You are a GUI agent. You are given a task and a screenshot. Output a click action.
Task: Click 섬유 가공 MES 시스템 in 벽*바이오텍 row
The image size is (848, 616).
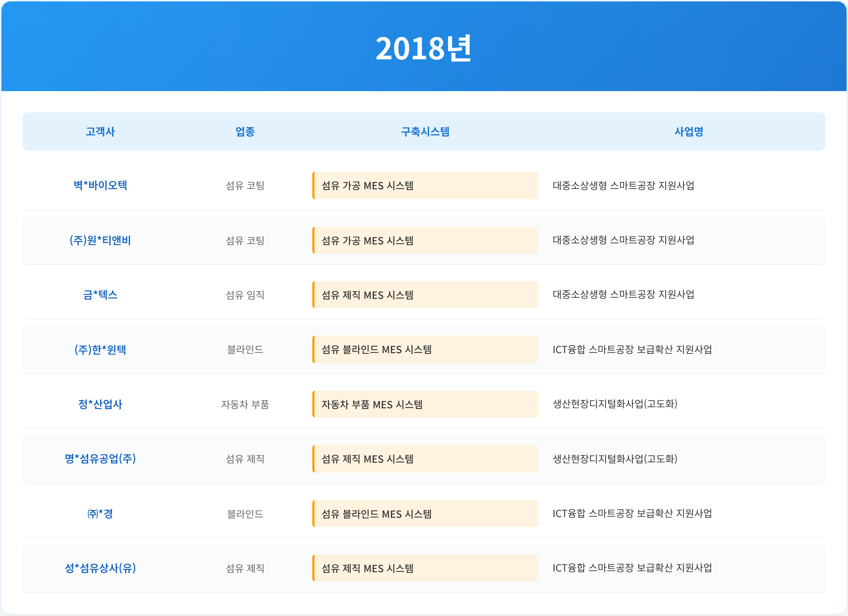click(367, 186)
